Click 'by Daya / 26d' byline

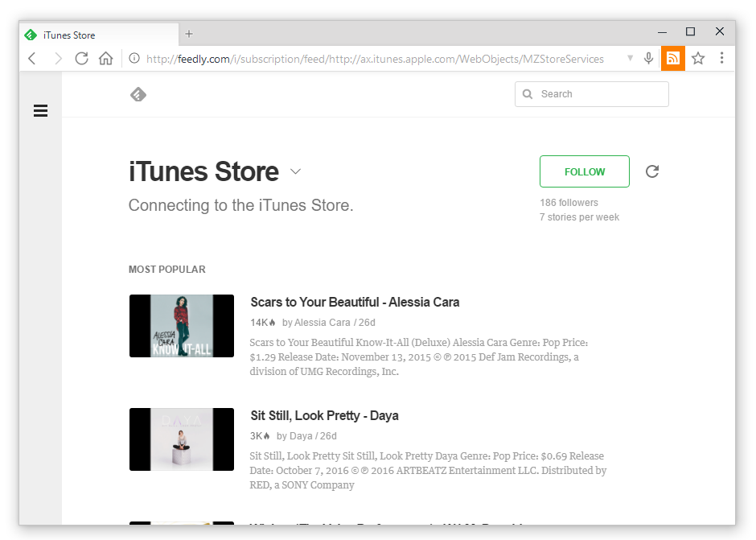tap(306, 435)
